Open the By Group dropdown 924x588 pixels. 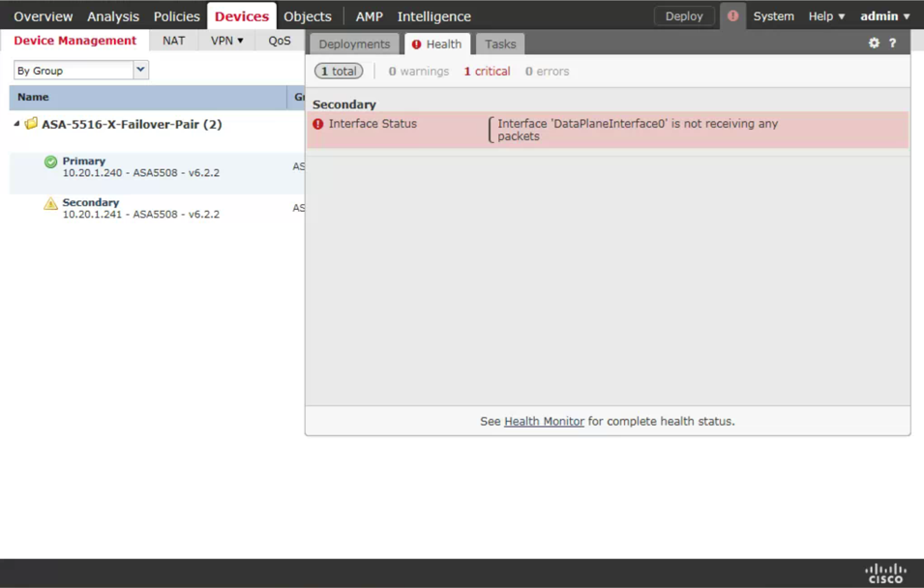click(x=140, y=70)
